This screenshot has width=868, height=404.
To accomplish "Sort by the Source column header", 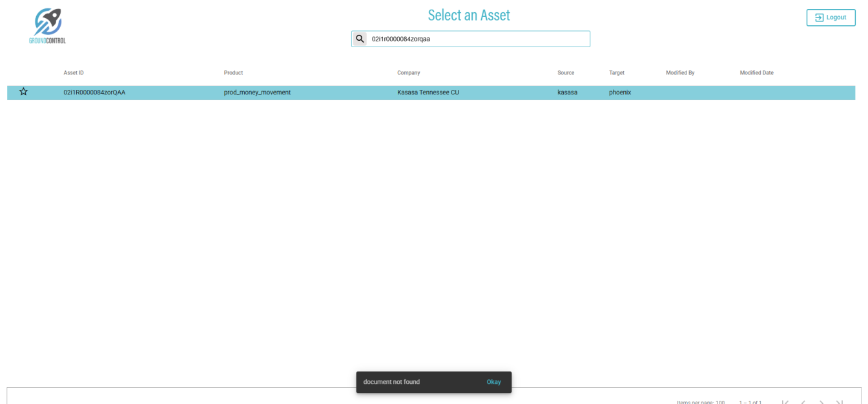I will (566, 73).
